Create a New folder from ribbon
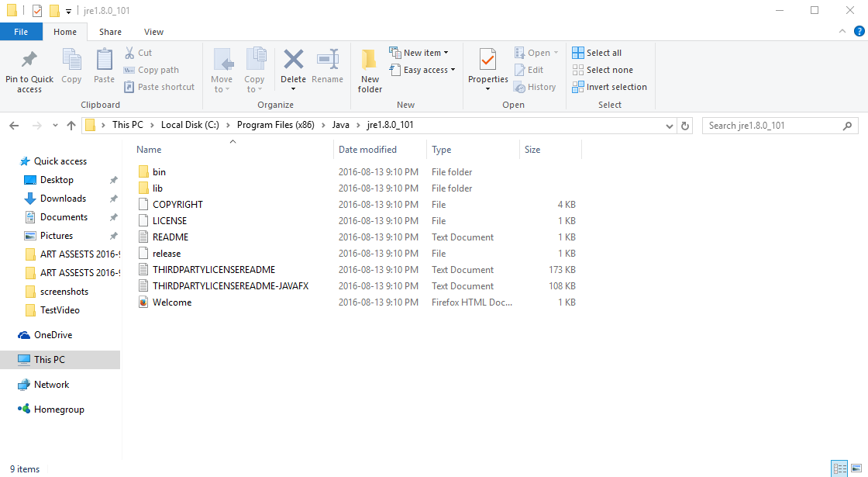 coord(370,71)
